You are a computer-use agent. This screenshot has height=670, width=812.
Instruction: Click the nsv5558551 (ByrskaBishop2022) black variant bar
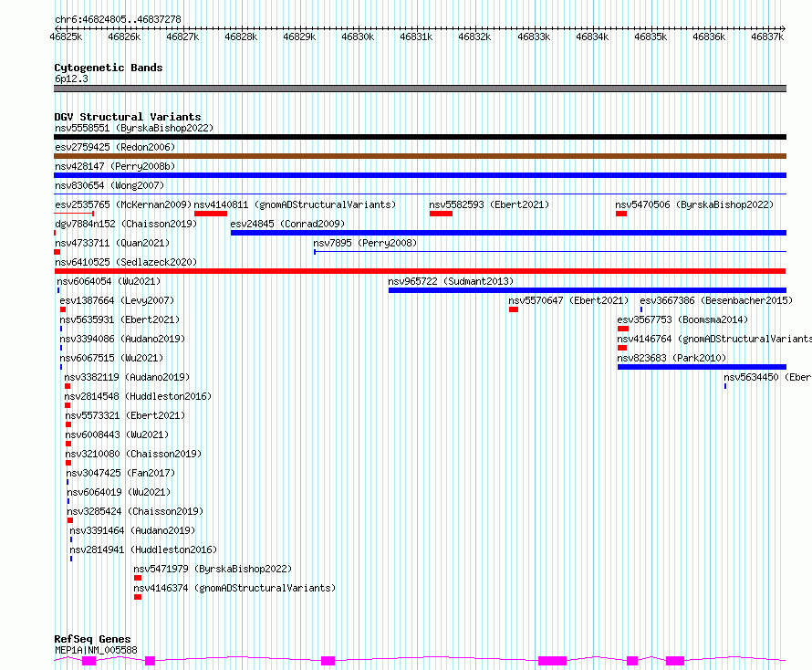coord(420,137)
